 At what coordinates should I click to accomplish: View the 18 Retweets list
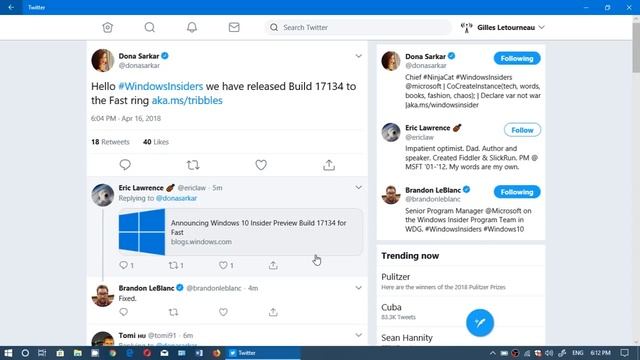pos(110,142)
